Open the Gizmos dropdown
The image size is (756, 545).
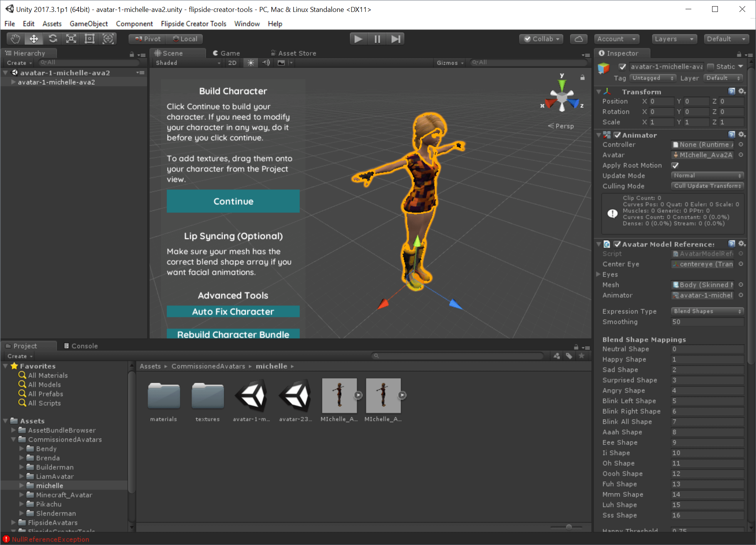point(450,63)
